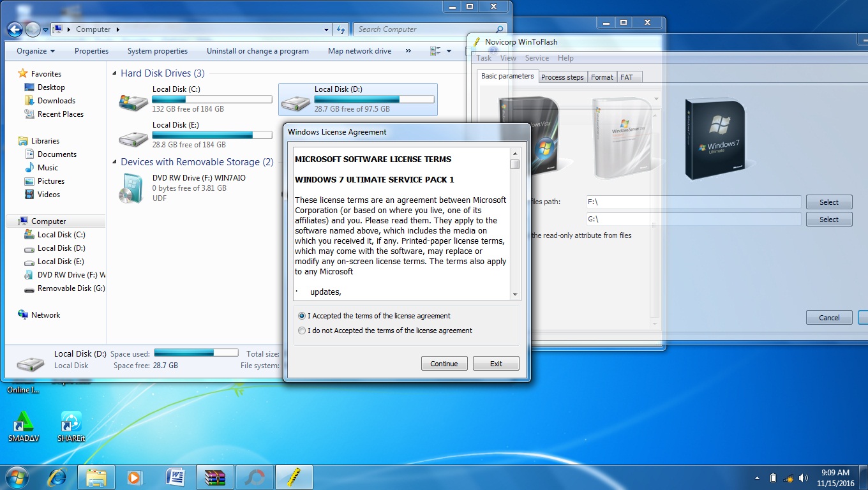Select I do not Accepted the terms

302,330
